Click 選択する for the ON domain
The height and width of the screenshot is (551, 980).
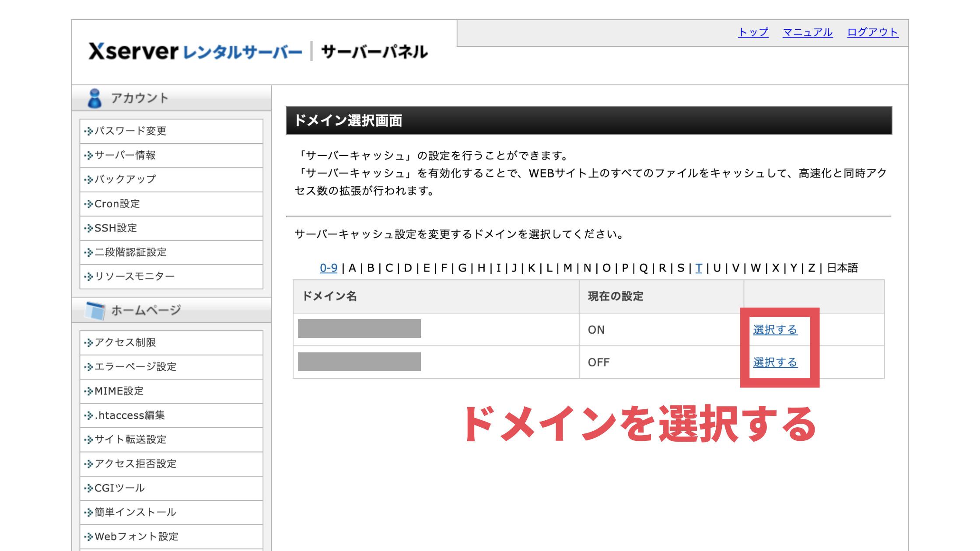[x=775, y=330]
